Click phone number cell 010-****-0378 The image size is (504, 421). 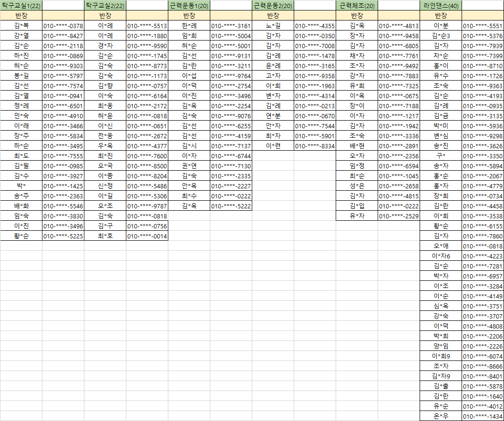click(63, 26)
